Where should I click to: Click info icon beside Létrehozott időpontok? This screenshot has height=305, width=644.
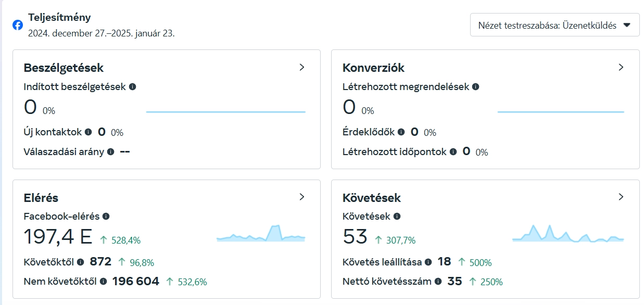tap(453, 152)
